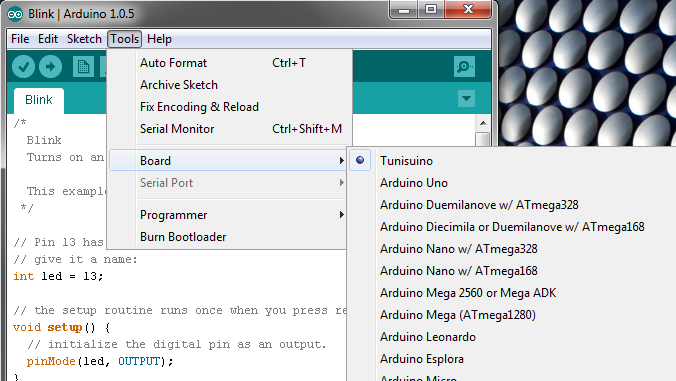The width and height of the screenshot is (676, 381).
Task: Expand the Serial Port submenu
Action: tap(228, 183)
